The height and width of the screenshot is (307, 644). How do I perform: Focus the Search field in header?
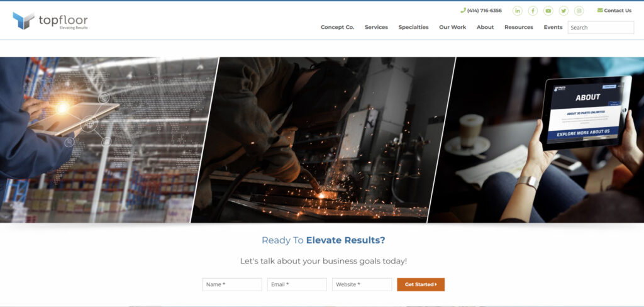(x=601, y=28)
